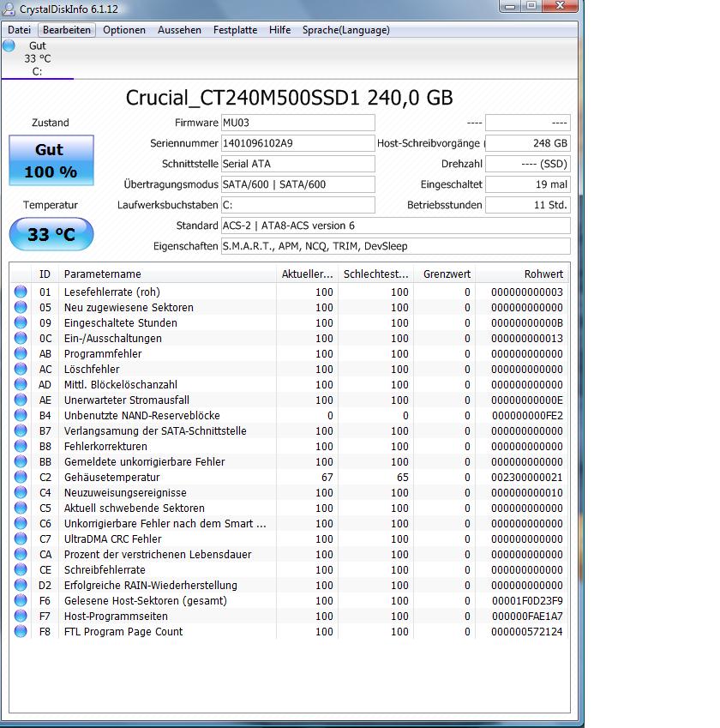Click status orb for Schreibfehlerrate row
The image size is (720, 728).
click(x=21, y=569)
